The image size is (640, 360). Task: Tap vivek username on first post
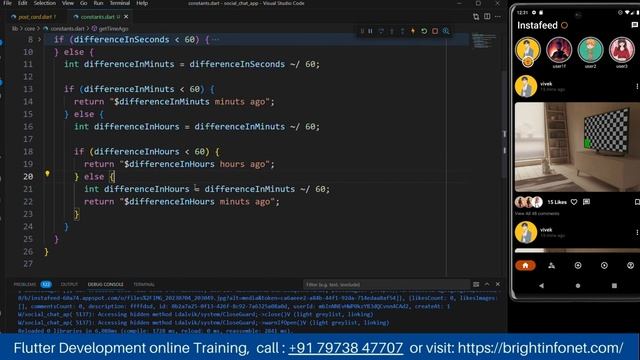pyautogui.click(x=546, y=84)
